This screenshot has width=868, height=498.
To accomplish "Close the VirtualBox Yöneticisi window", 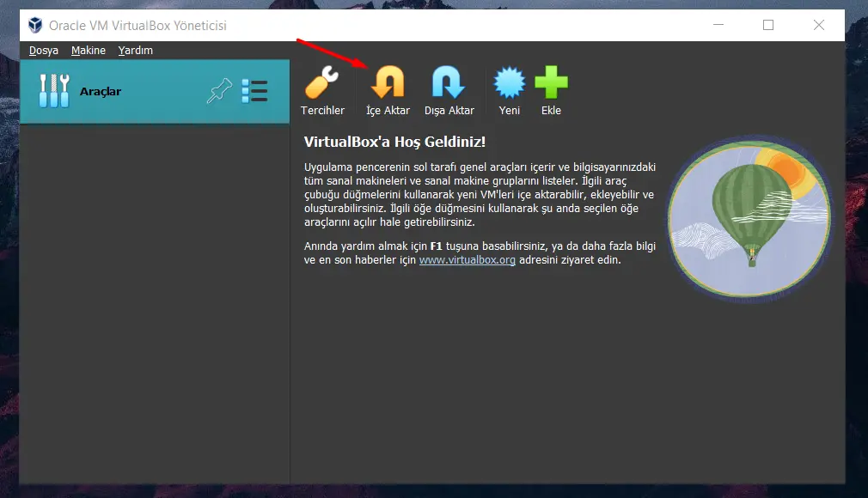I will (819, 25).
